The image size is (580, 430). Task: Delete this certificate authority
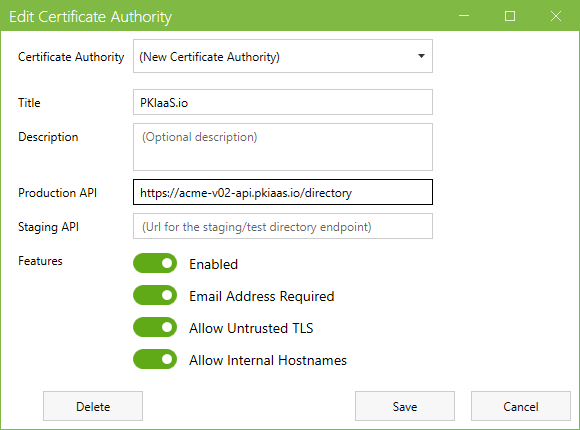coord(93,406)
